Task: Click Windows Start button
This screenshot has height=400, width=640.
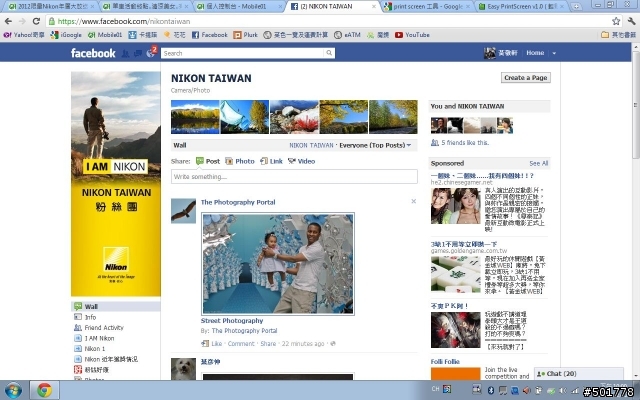Action: [x=13, y=390]
